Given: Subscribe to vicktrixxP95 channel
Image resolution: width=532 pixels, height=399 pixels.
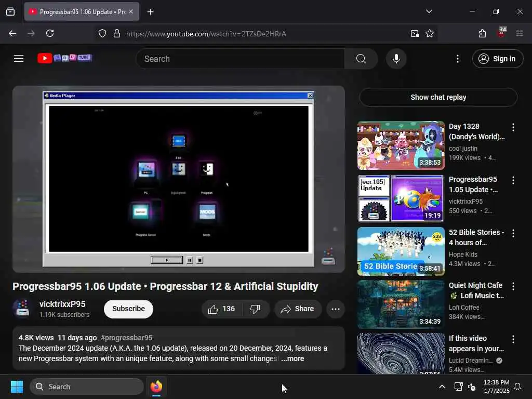Looking at the screenshot, I should tap(129, 309).
